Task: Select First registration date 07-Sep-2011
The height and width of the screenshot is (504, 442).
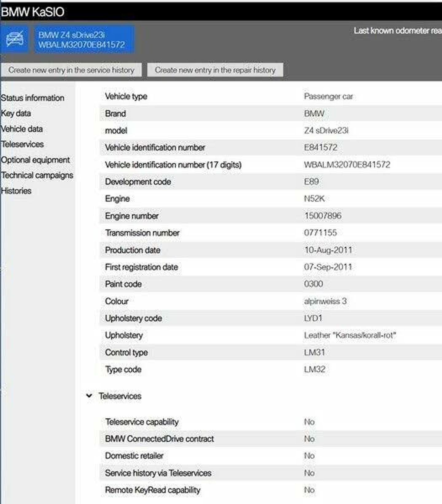Action: (x=328, y=267)
